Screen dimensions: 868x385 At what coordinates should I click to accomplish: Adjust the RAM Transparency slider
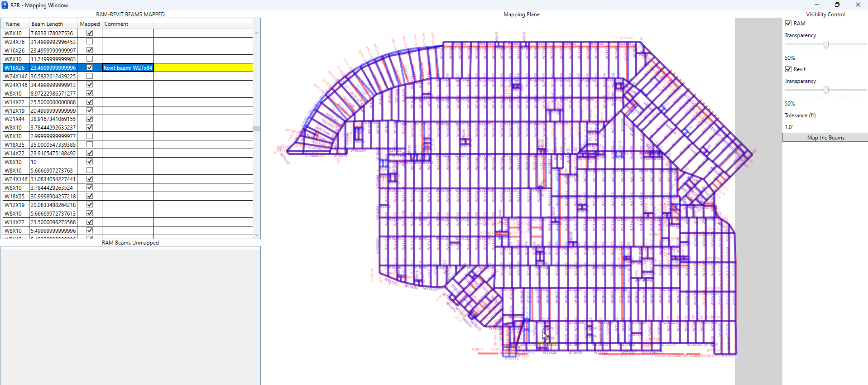tap(826, 44)
